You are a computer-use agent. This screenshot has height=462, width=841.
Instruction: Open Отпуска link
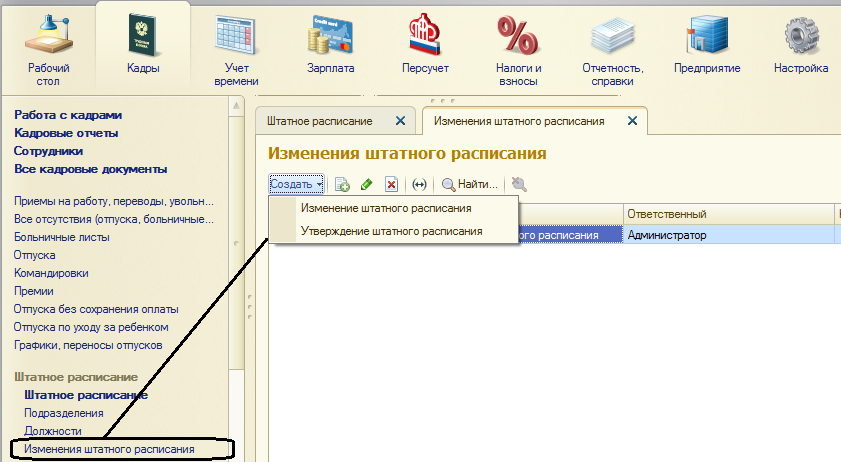(34, 255)
